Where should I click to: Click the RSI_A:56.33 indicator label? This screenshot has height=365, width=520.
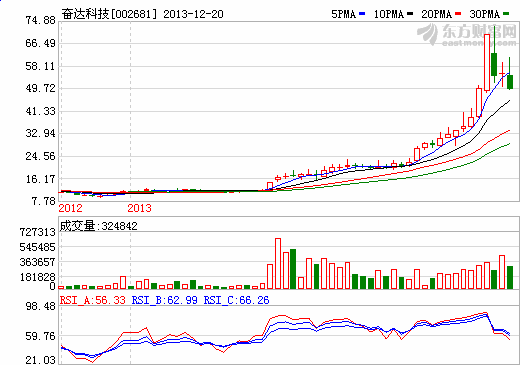click(x=93, y=300)
